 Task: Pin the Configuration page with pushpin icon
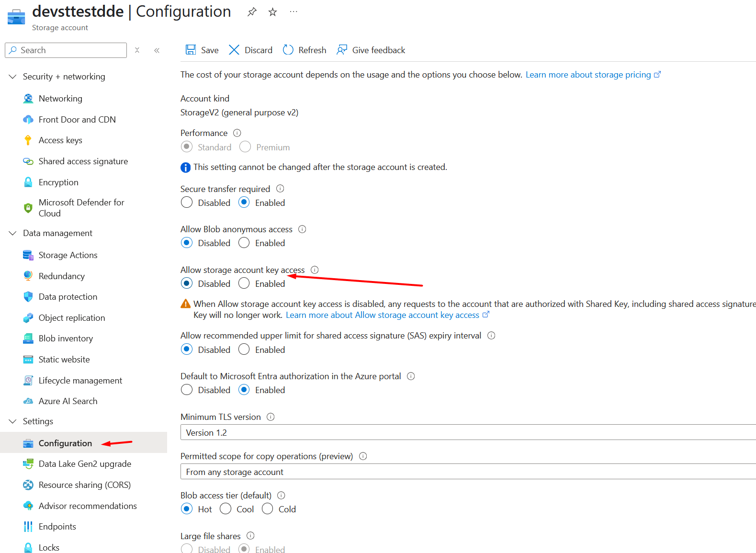click(x=252, y=12)
